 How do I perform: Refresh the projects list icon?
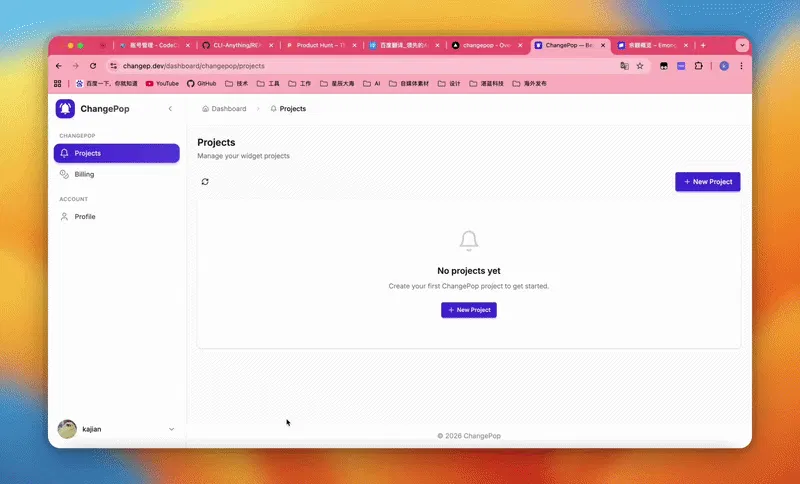click(x=205, y=182)
